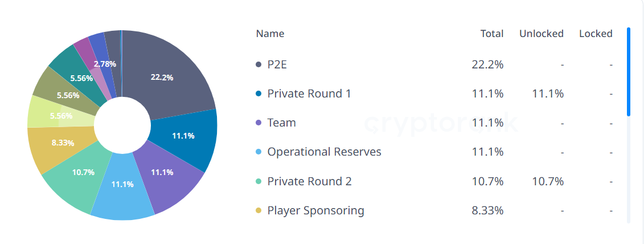
Task: Click the Operational Reserves legend dot
Action: [x=259, y=152]
